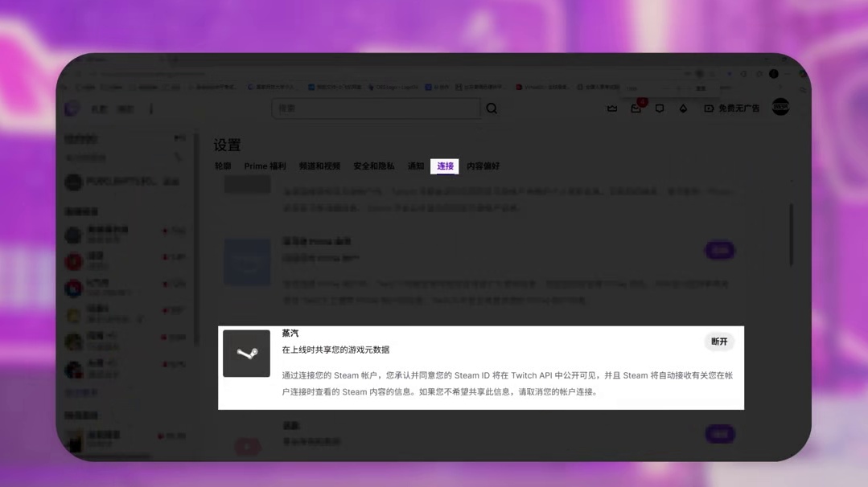The image size is (868, 487).
Task: Click the search magnifier icon
Action: tap(492, 108)
